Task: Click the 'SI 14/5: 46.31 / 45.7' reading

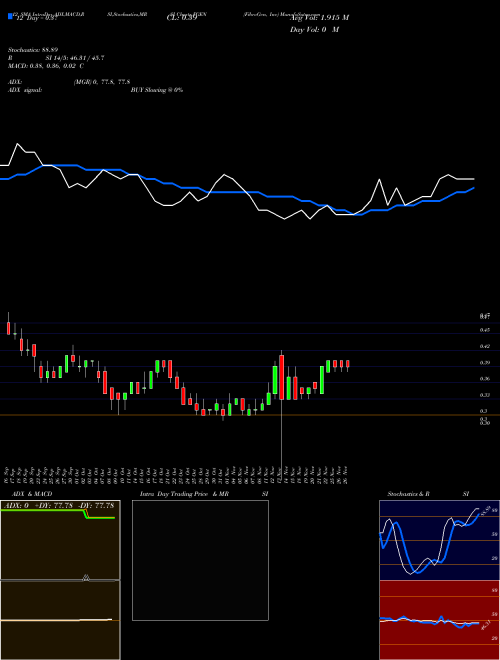Action: 75,58
